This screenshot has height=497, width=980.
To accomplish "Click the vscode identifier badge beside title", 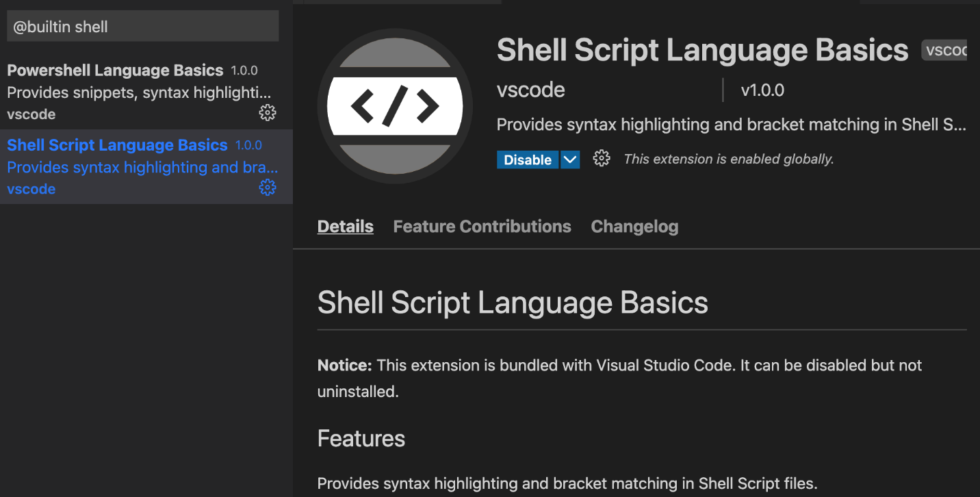I will click(x=945, y=50).
